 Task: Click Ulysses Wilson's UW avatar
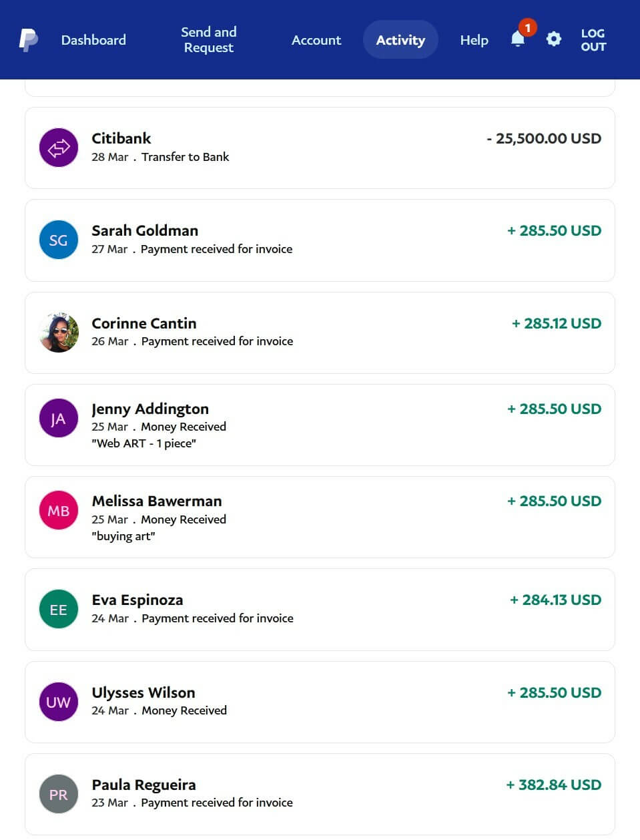click(x=59, y=702)
